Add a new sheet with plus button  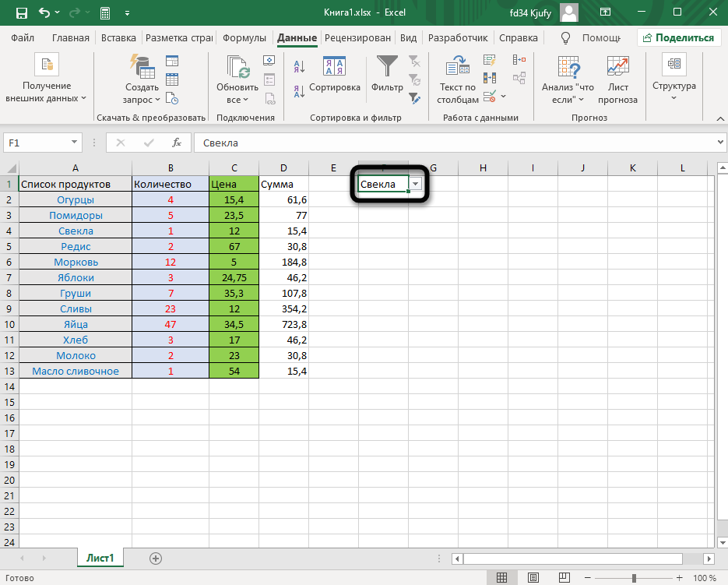(156, 558)
